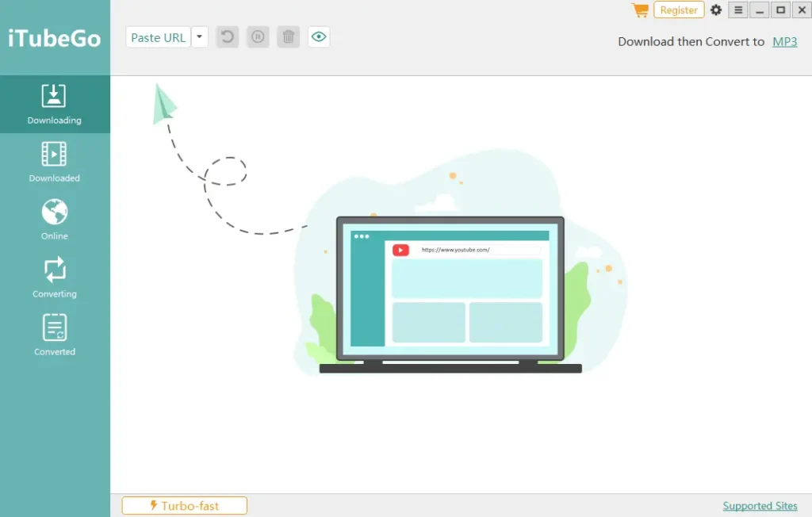Screen dimensions: 812x517
Task: Click the Register button
Action: click(679, 10)
